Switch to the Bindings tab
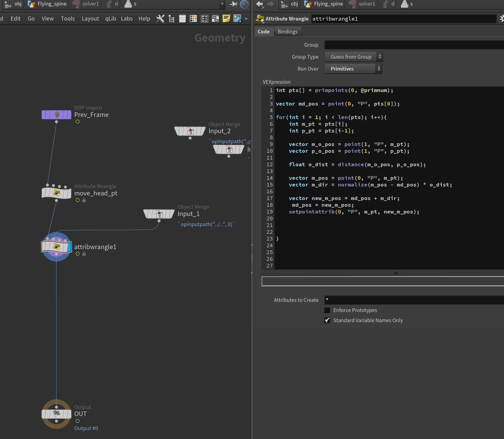The height and width of the screenshot is (439, 504). [x=287, y=32]
